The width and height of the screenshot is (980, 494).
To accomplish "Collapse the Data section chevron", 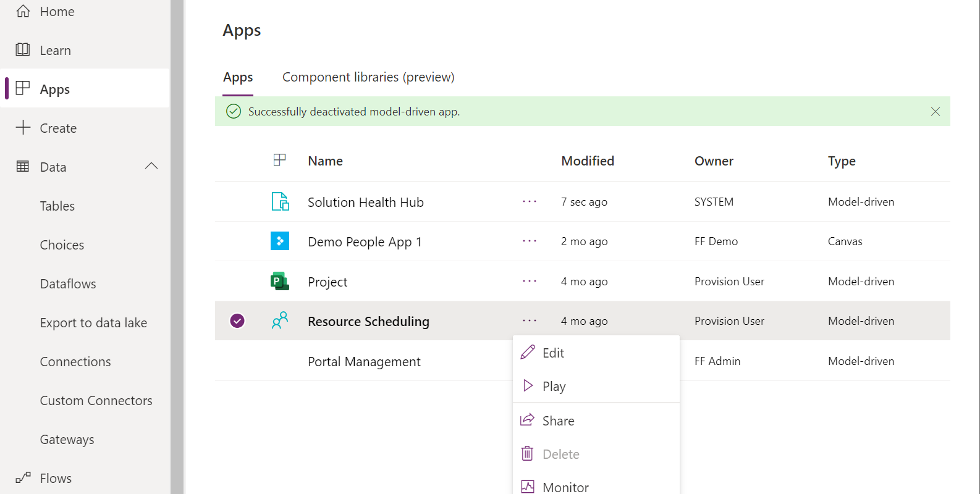I will 151,166.
